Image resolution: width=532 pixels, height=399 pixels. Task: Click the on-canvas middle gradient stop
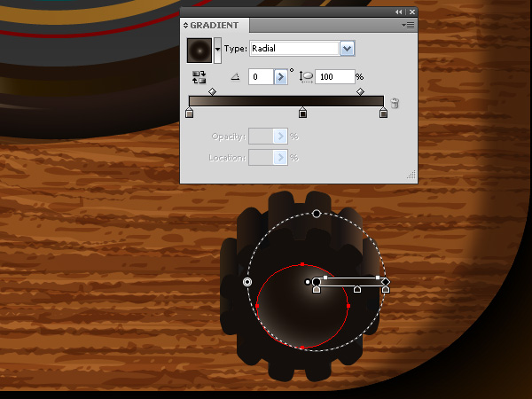[357, 289]
